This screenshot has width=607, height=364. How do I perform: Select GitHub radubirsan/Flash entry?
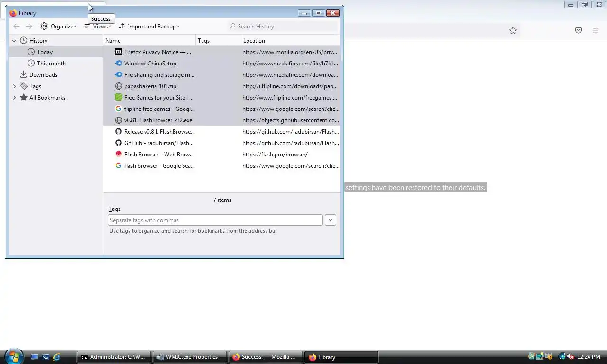(221, 143)
